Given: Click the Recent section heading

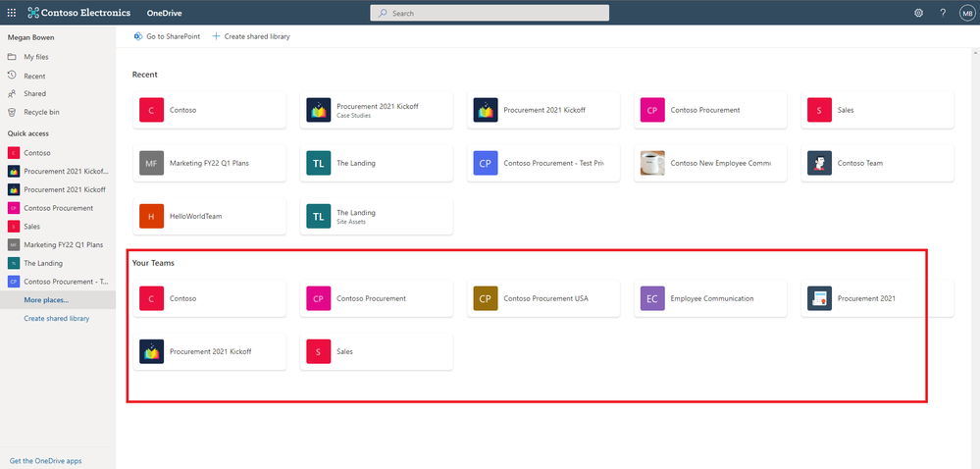Looking at the screenshot, I should click(145, 75).
